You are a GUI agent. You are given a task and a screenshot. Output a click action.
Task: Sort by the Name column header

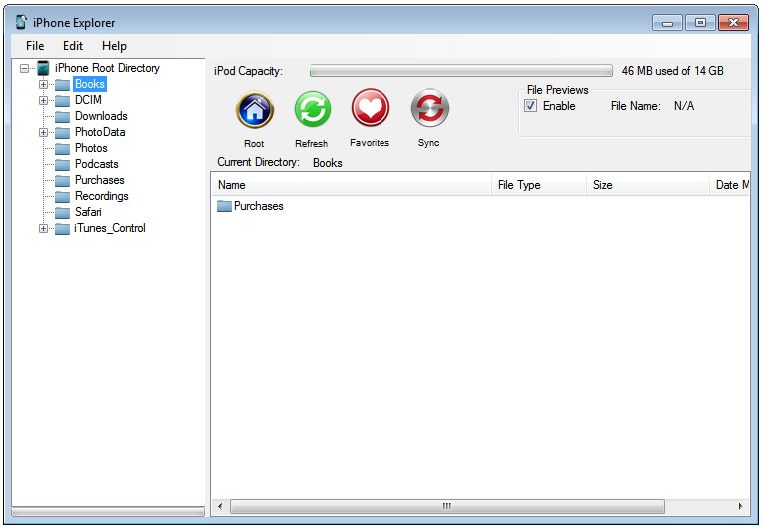(352, 185)
